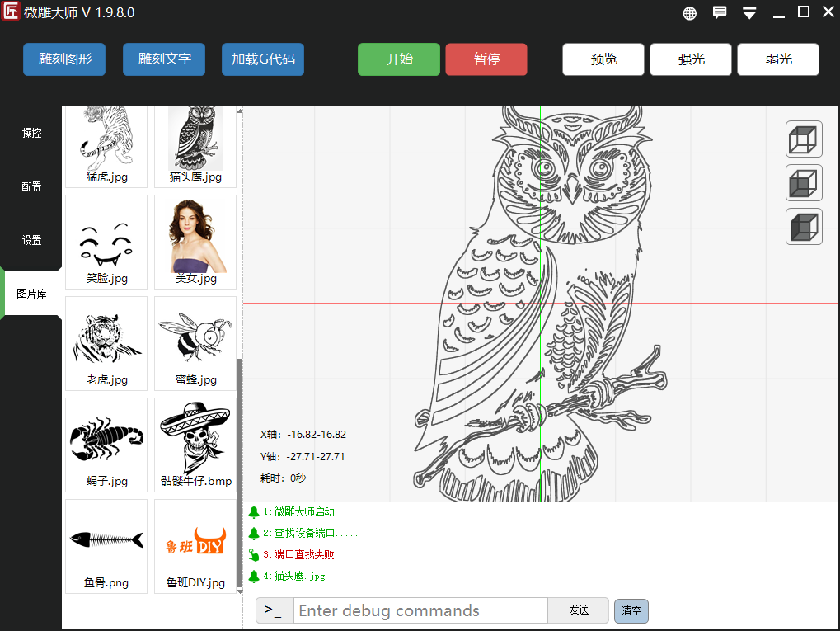Focus the Enter debug commands input field
Screen dimensions: 840x631
point(420,610)
